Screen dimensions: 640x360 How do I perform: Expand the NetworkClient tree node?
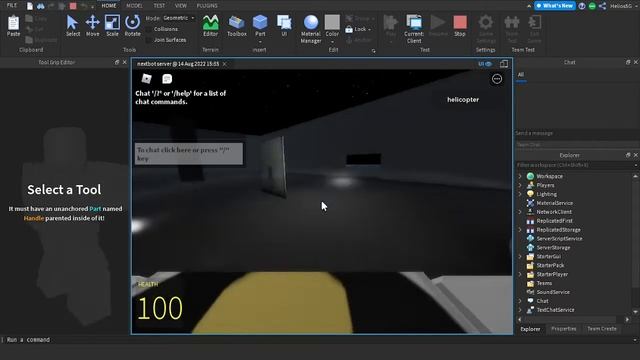(x=520, y=212)
